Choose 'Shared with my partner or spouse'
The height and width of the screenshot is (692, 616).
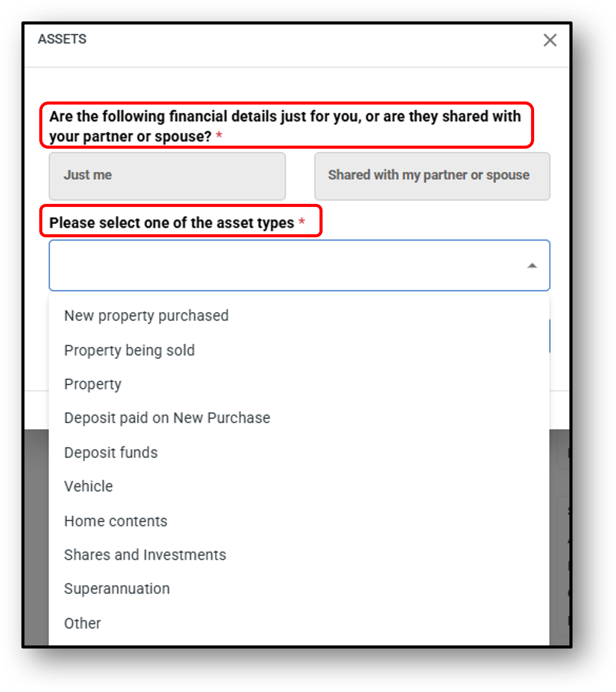[432, 176]
